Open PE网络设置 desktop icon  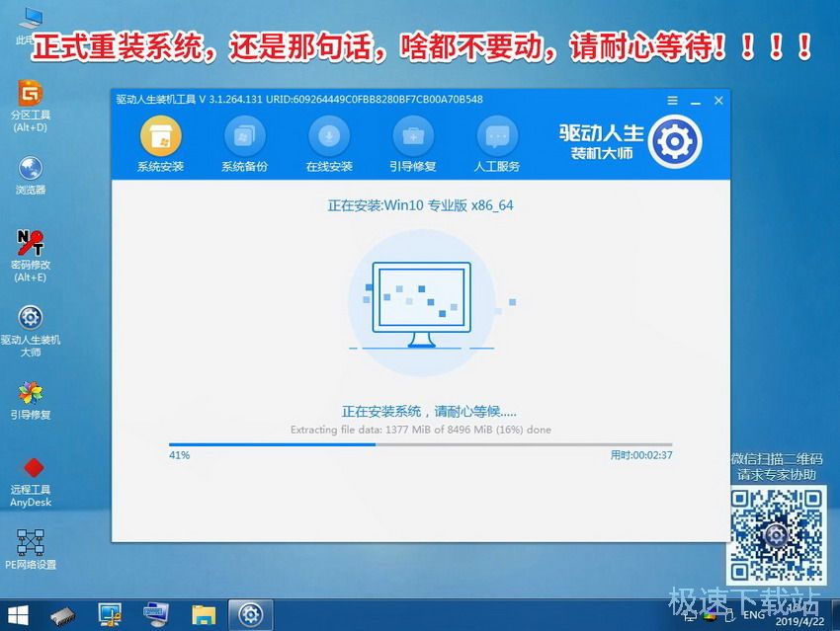coord(31,549)
